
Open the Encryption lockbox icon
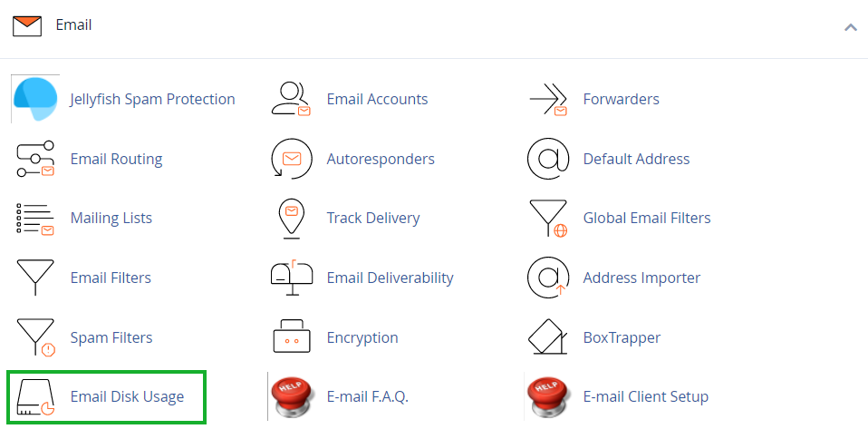click(292, 337)
